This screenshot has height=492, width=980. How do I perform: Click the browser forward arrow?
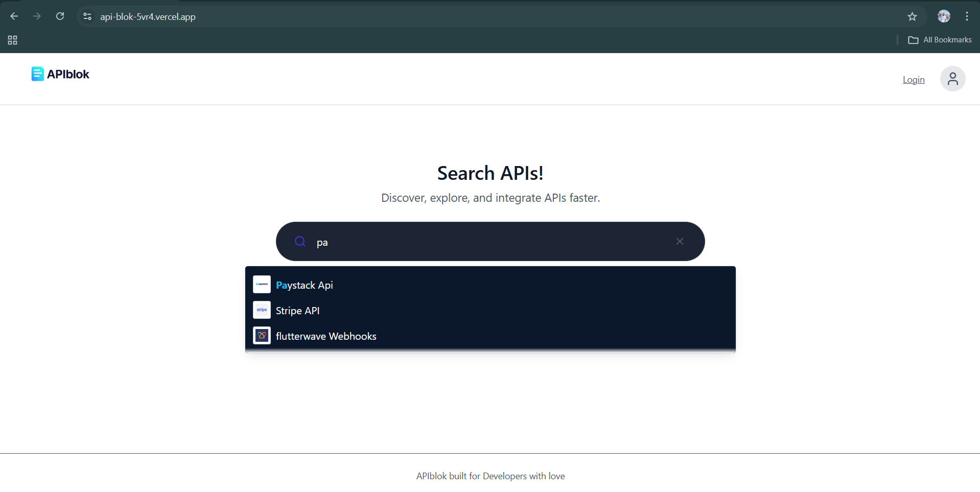[x=37, y=16]
